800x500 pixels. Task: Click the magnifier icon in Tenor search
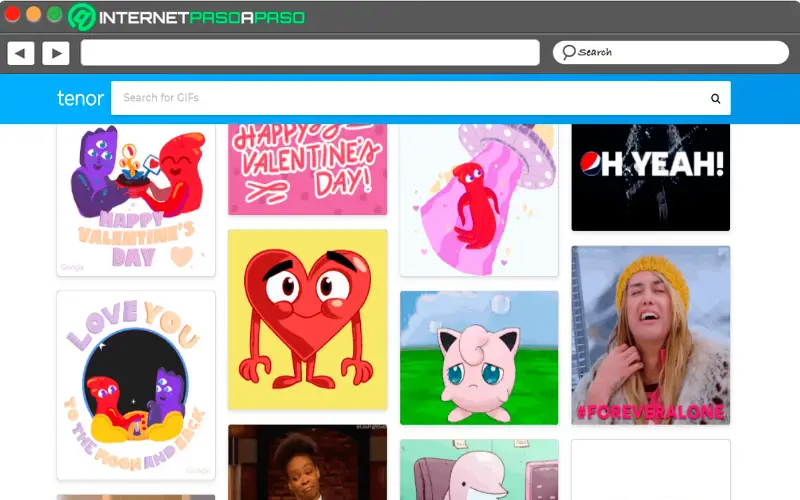pyautogui.click(x=715, y=98)
